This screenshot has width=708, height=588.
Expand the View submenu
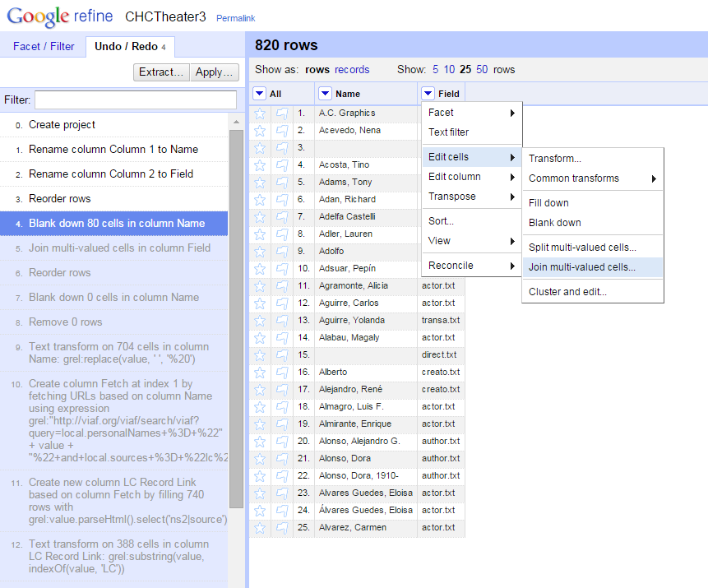pos(472,241)
